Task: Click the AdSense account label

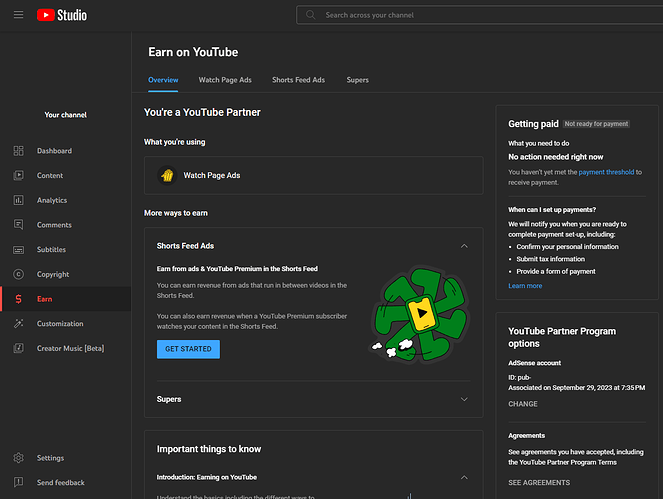Action: click(x=534, y=363)
